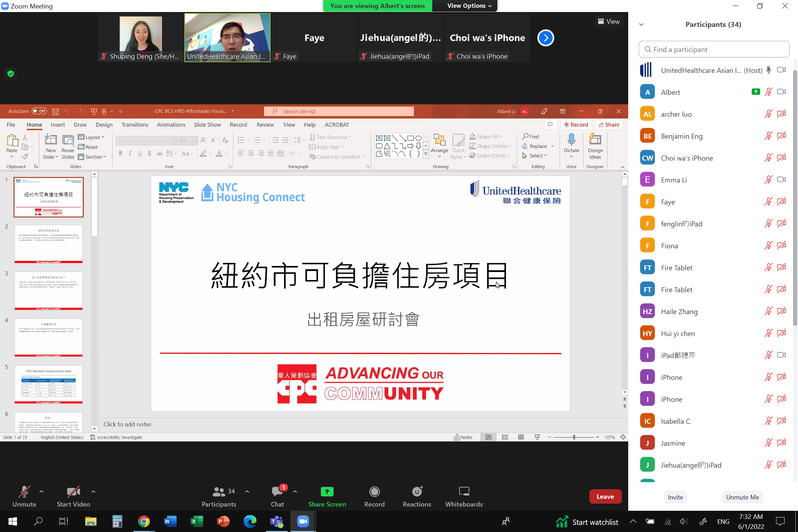Image resolution: width=798 pixels, height=532 pixels.
Task: Click Accessibility: Investigate in status bar
Action: tap(116, 437)
